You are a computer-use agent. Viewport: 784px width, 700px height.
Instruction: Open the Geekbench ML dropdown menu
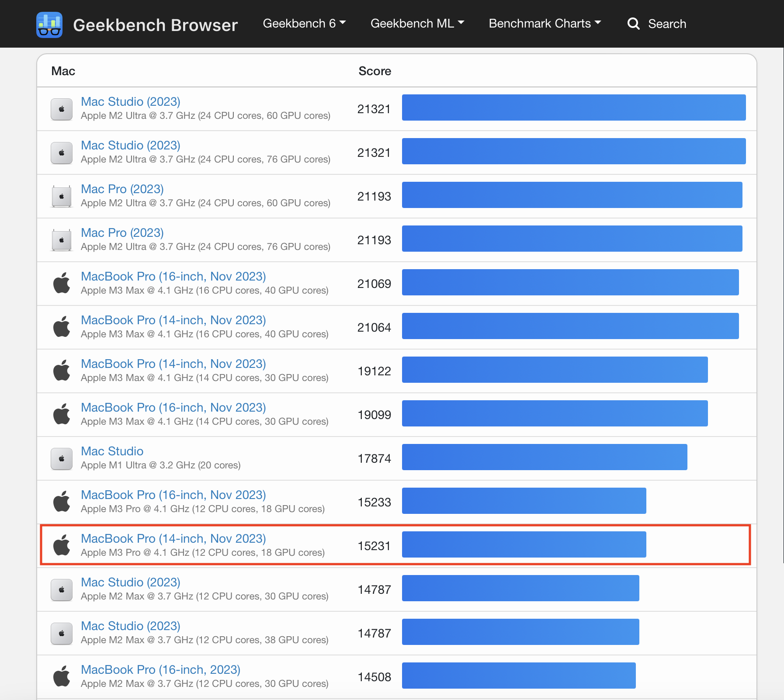[x=417, y=24]
